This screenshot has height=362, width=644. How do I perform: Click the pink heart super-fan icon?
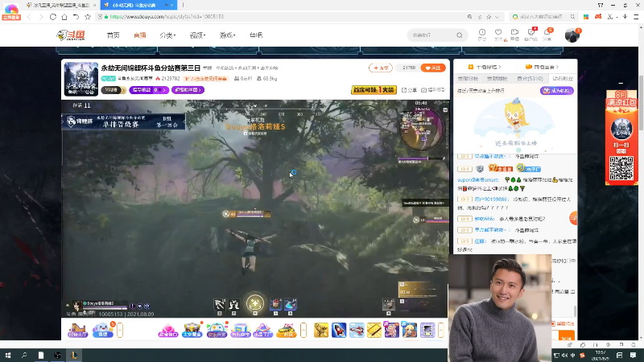coord(167,330)
